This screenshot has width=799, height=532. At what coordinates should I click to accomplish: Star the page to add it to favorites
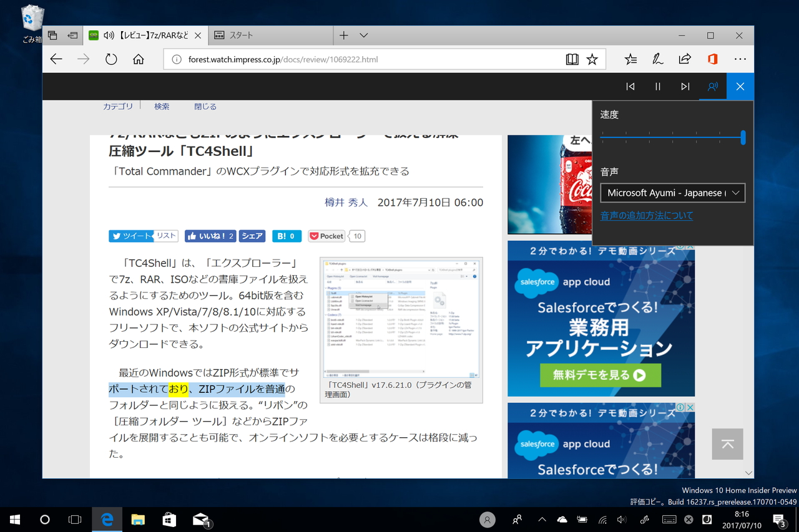point(592,59)
